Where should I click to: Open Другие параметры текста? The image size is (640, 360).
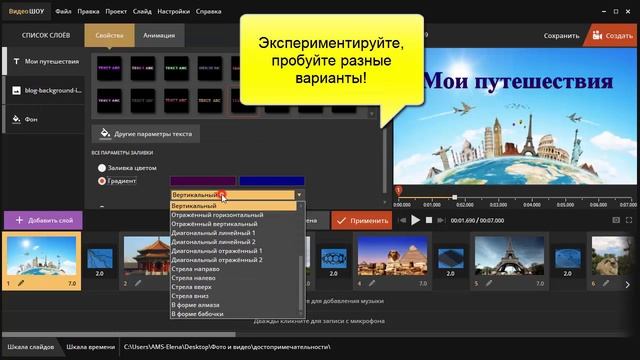146,134
